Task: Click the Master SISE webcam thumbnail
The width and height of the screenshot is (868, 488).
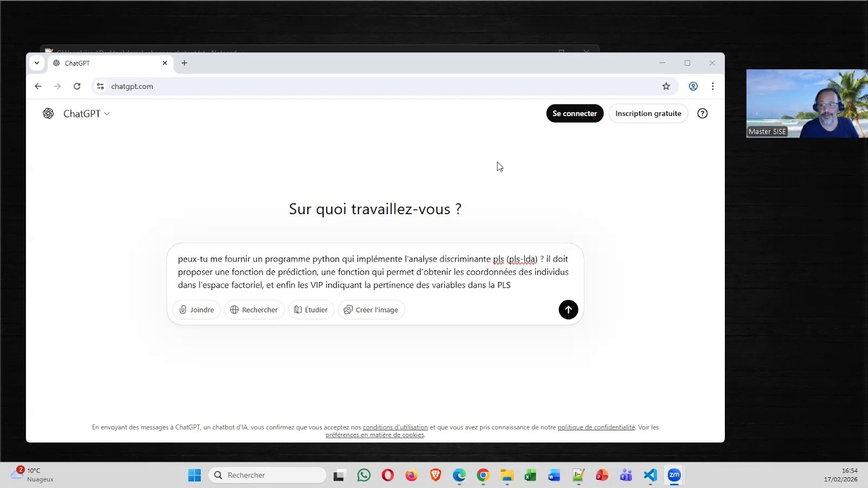Action: [807, 104]
